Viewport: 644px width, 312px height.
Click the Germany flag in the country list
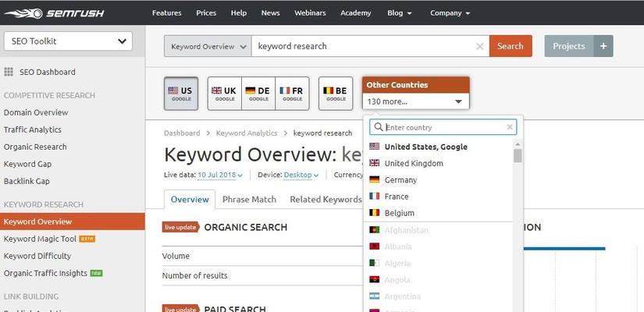pyautogui.click(x=374, y=179)
